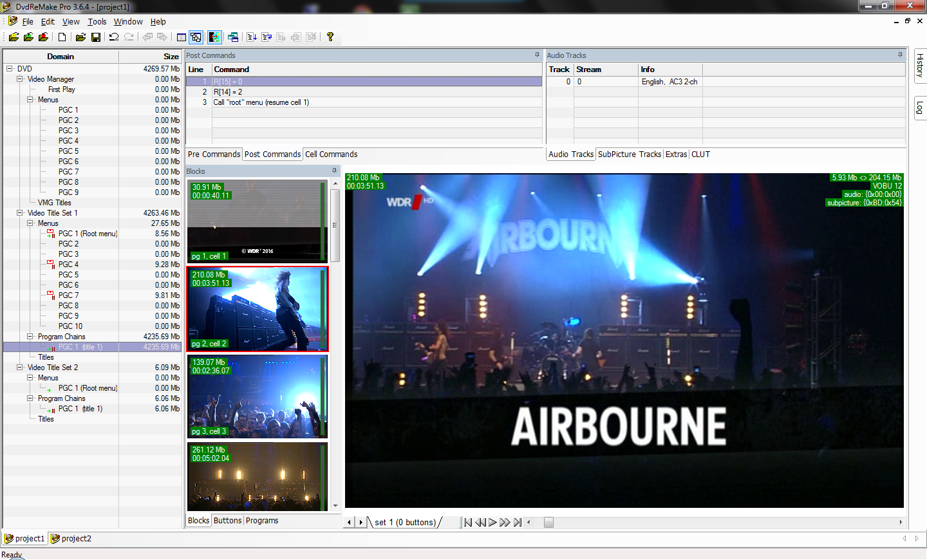927x560 pixels.
Task: Toggle the single-pane list view toolbar button
Action: point(182,37)
